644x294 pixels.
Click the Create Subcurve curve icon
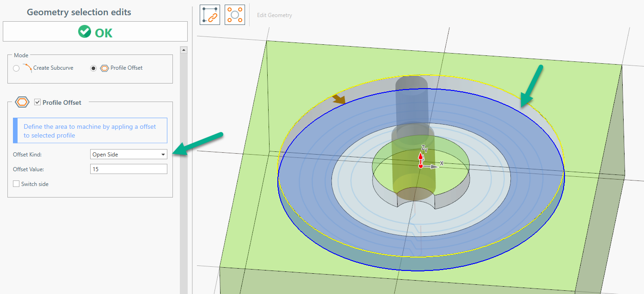27,68
